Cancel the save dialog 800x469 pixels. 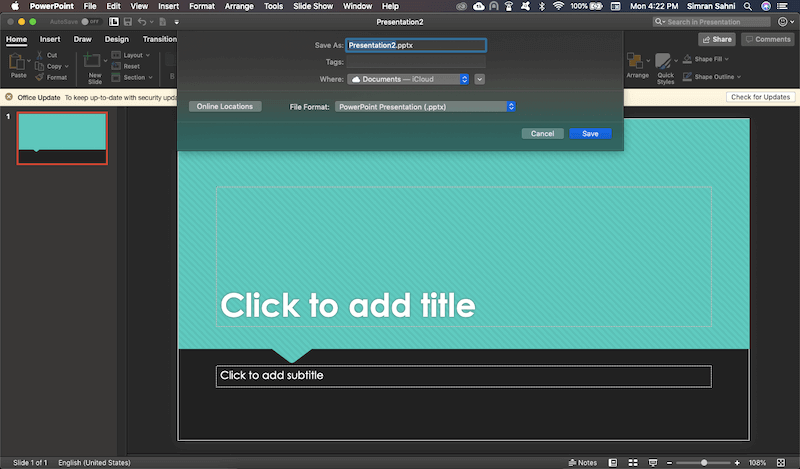point(542,134)
